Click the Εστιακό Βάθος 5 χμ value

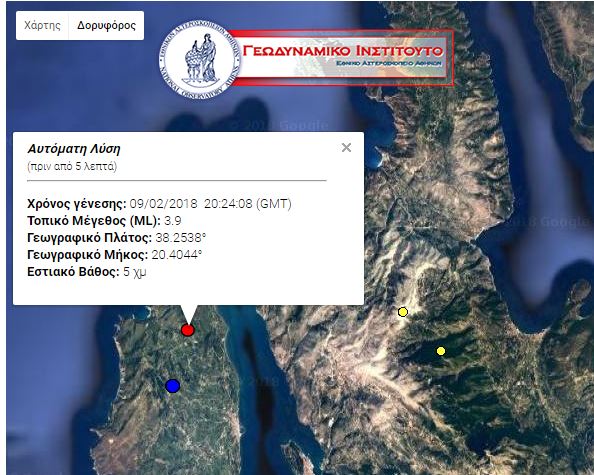(135, 272)
